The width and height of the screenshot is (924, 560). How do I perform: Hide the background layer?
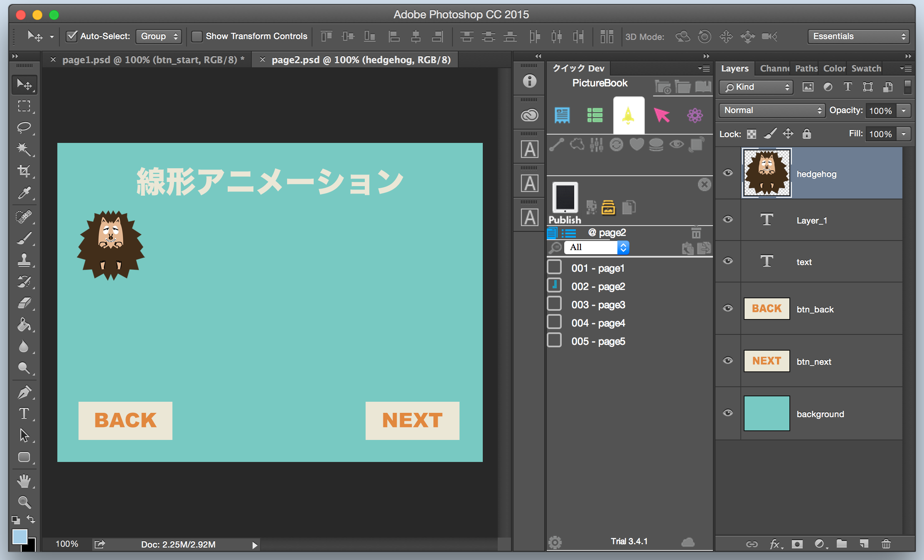[x=728, y=413]
